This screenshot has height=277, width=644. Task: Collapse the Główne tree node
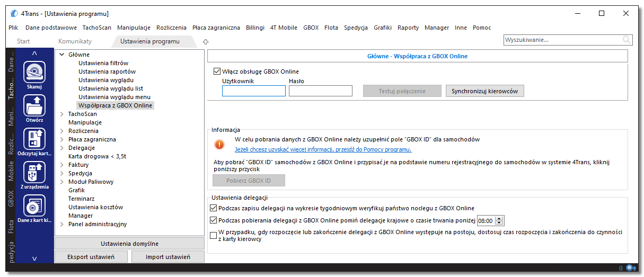(62, 55)
